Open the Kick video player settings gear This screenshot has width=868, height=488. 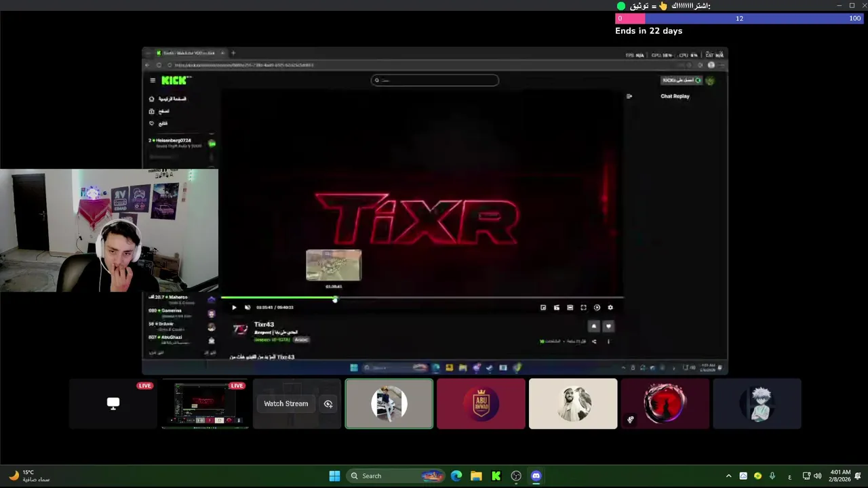(610, 308)
